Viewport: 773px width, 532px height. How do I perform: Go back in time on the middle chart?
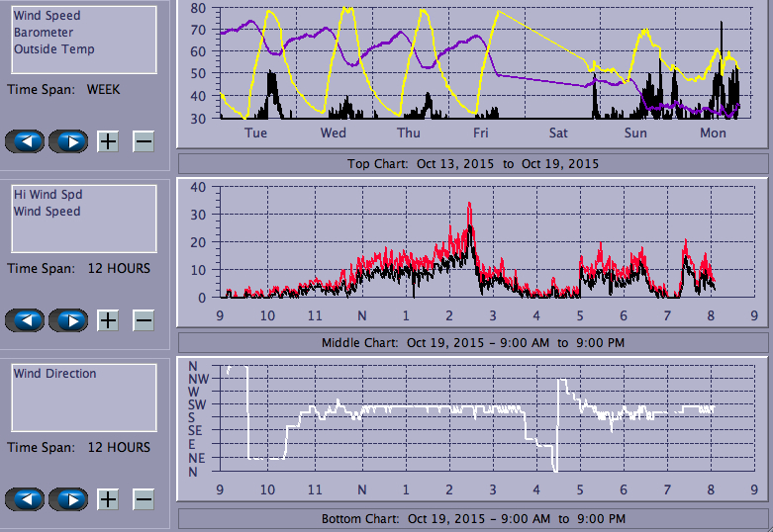coord(26,320)
